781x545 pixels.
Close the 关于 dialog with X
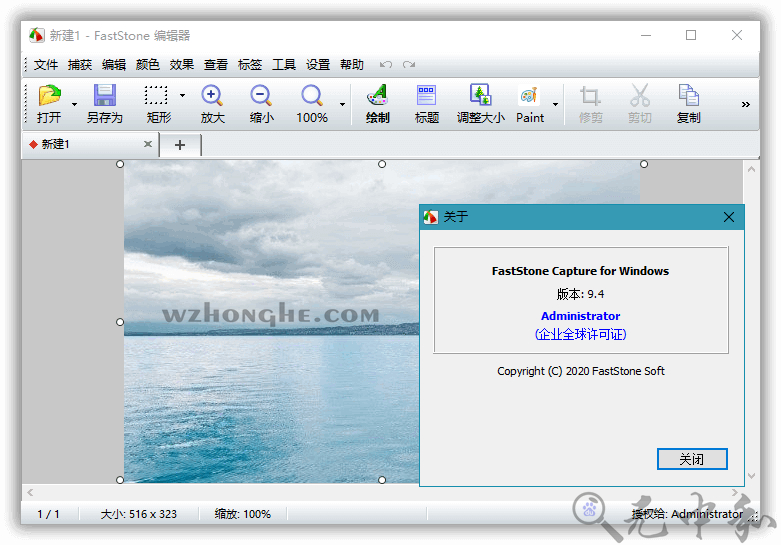729,217
